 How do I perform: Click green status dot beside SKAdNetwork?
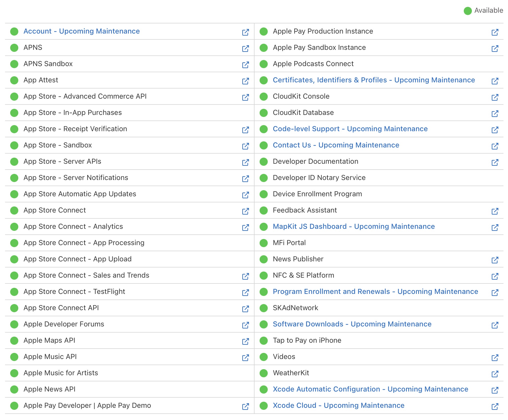tap(264, 308)
